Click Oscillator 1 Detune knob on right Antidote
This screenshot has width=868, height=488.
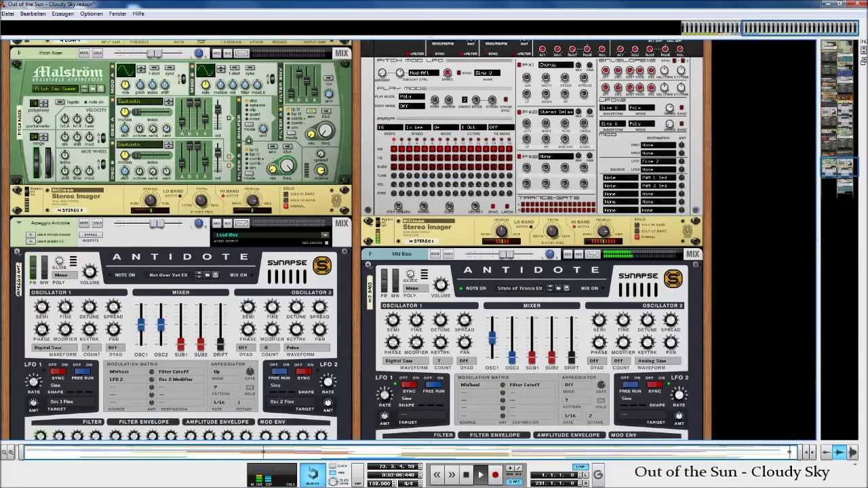441,320
